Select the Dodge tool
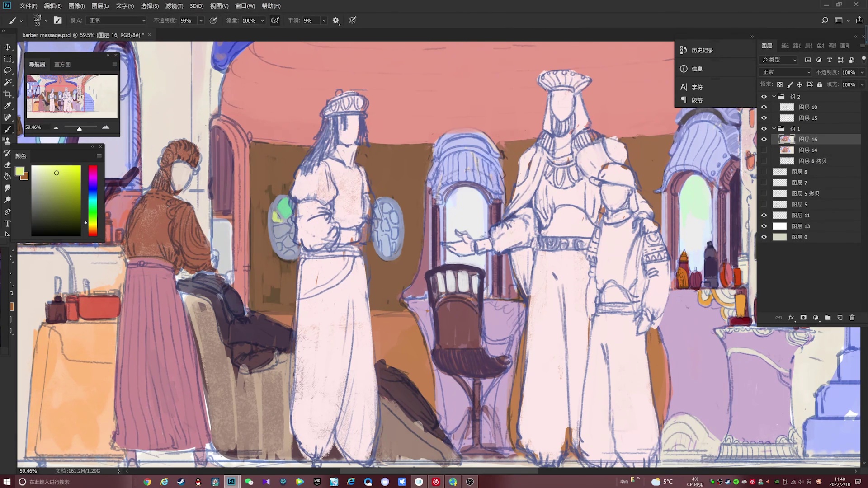 pos(8,200)
